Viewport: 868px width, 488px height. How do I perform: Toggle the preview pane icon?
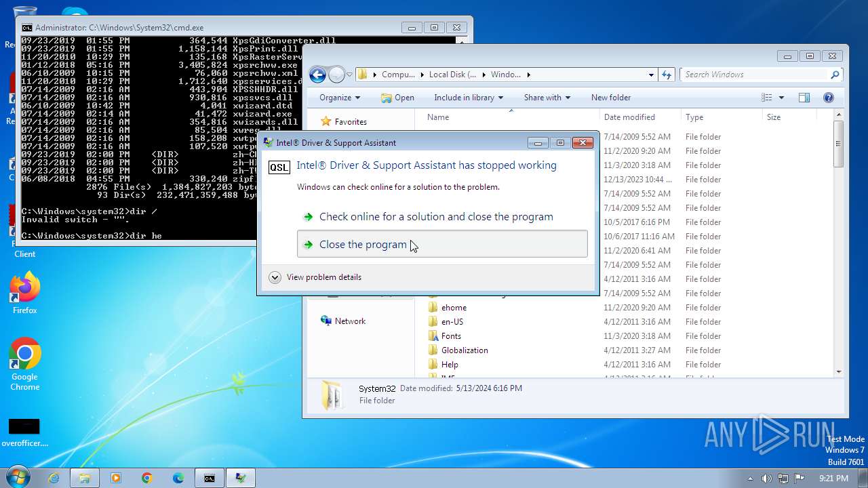[x=804, y=98]
